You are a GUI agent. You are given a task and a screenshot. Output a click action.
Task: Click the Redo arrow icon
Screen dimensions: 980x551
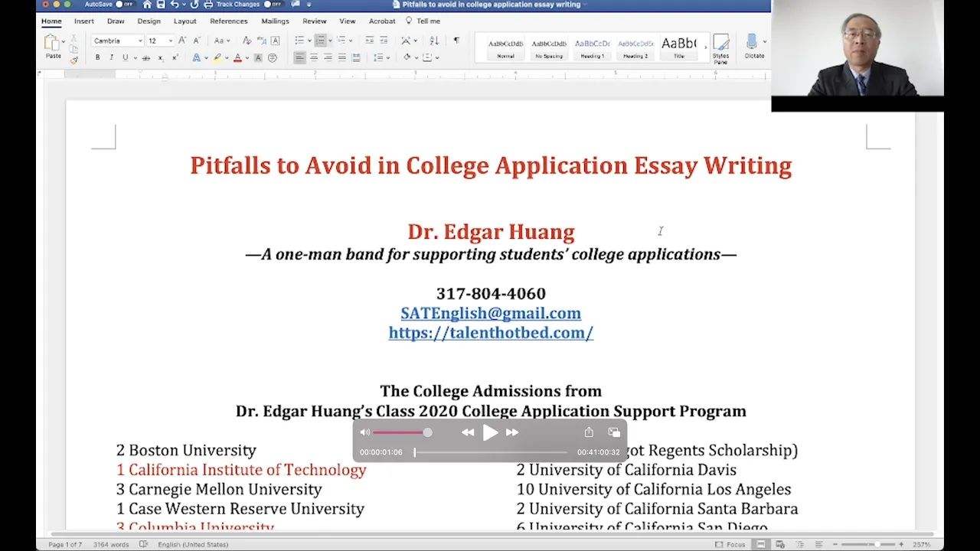click(194, 5)
